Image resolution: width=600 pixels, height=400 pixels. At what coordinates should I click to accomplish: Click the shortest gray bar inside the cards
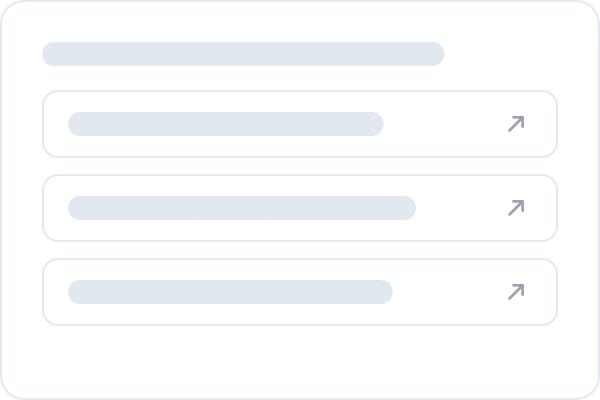(225, 124)
